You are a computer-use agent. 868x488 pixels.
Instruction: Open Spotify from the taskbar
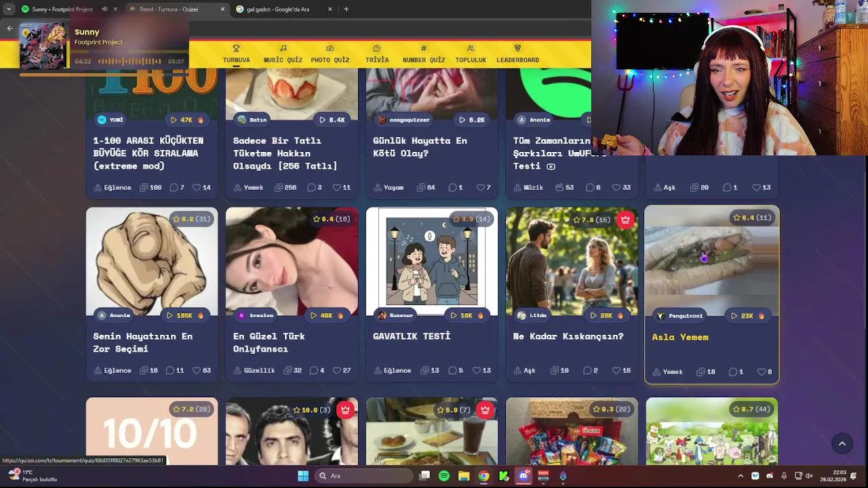click(x=443, y=476)
